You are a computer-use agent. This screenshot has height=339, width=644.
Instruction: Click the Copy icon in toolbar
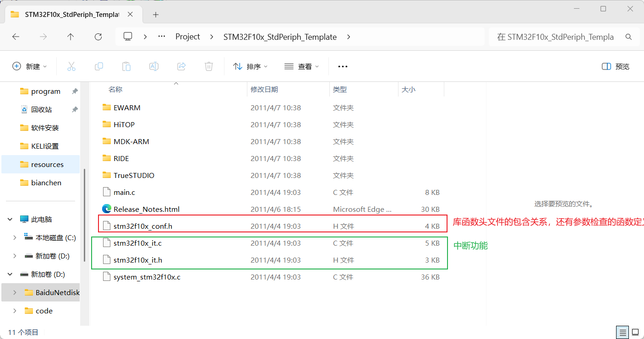99,66
